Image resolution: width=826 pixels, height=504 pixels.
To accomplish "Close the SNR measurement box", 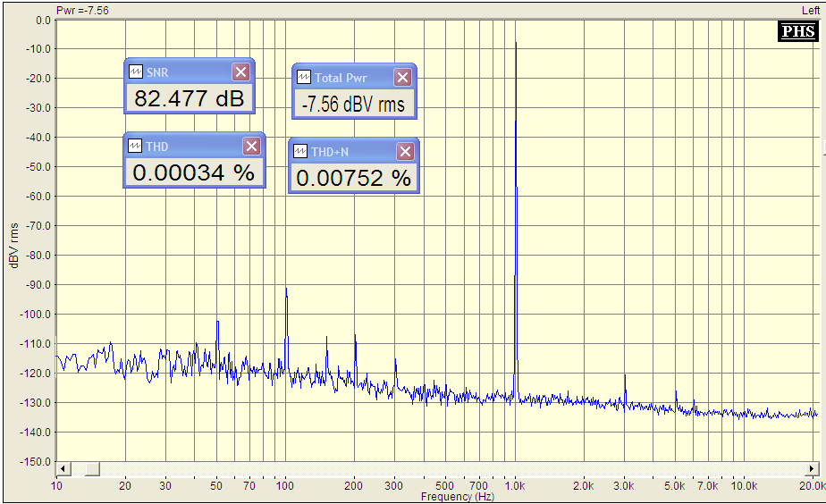I will click(x=240, y=72).
